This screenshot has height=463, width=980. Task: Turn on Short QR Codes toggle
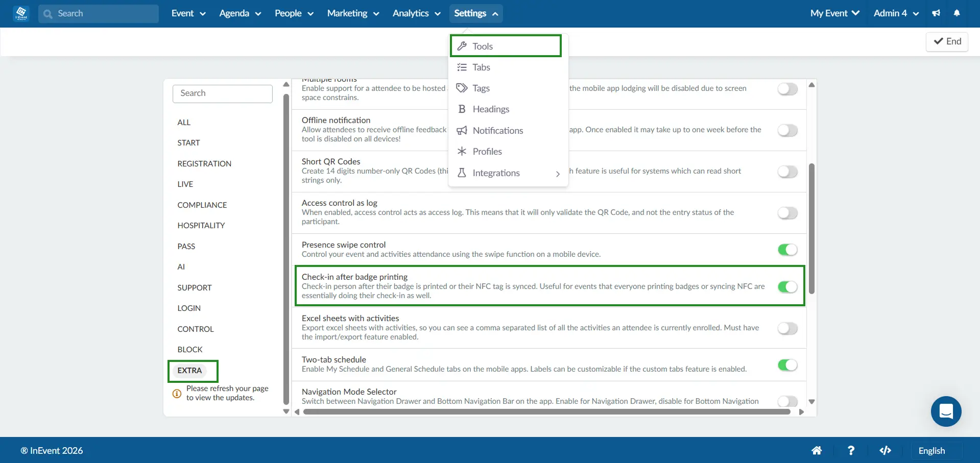click(x=787, y=172)
